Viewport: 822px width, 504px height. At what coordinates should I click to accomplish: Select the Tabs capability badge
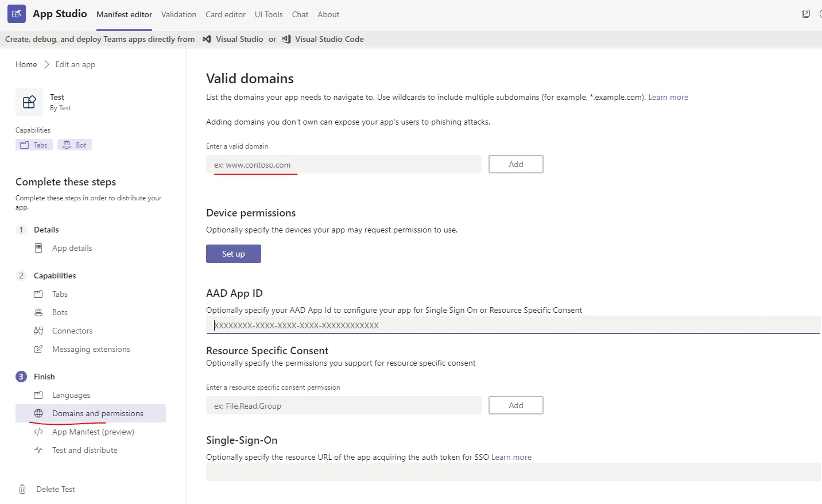click(34, 145)
